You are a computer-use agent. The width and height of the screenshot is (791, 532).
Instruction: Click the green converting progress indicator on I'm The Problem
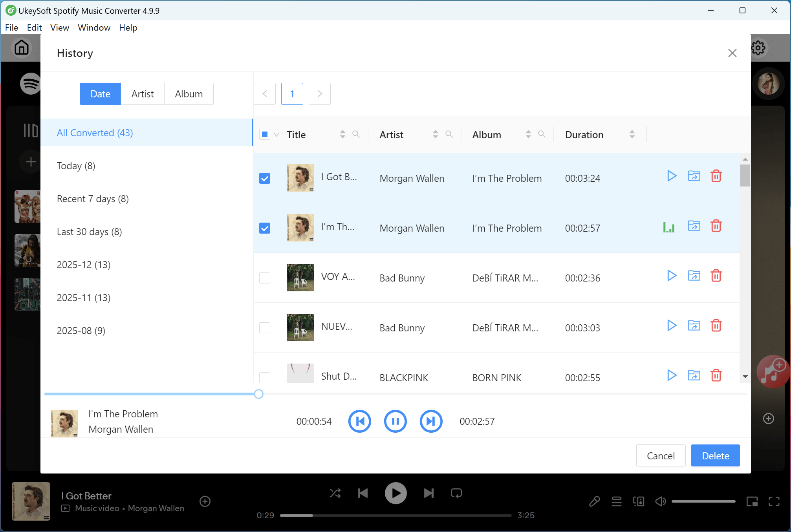pyautogui.click(x=669, y=227)
